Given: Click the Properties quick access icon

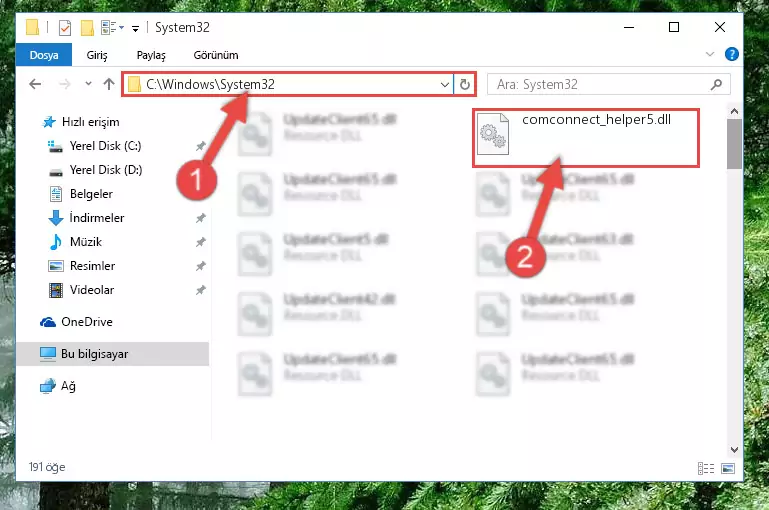Looking at the screenshot, I should click(x=65, y=28).
